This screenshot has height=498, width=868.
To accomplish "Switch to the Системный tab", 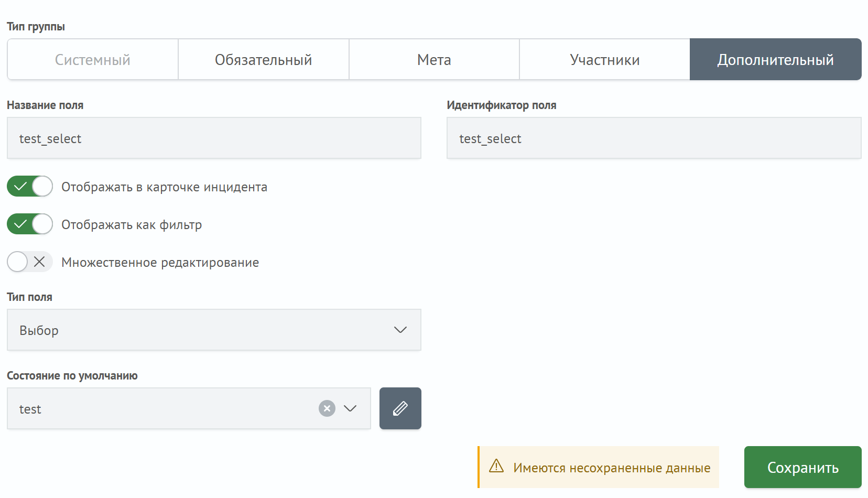I will tap(92, 59).
